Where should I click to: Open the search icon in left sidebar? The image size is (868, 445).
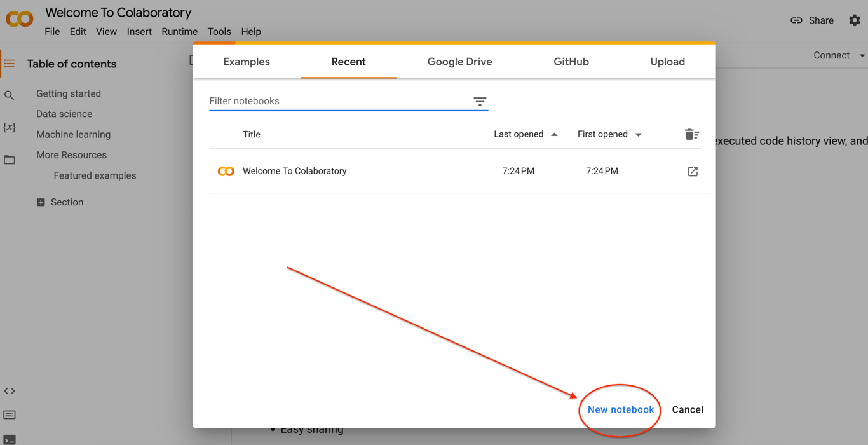click(x=10, y=96)
